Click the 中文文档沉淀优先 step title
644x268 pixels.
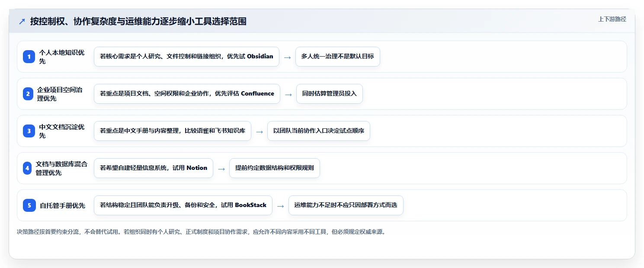pyautogui.click(x=62, y=131)
